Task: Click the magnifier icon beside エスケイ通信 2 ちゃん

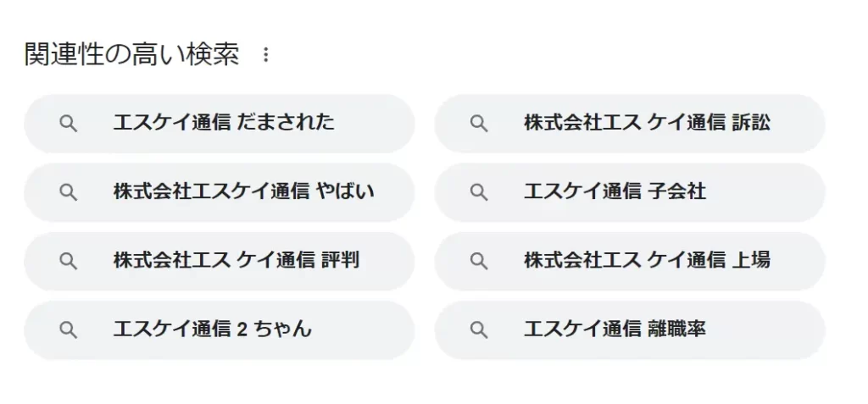Action: pyautogui.click(x=69, y=329)
